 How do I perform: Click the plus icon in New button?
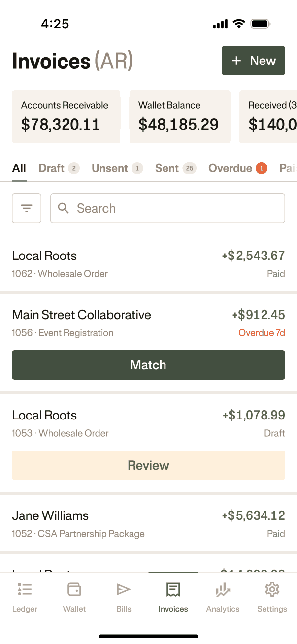pyautogui.click(x=236, y=61)
